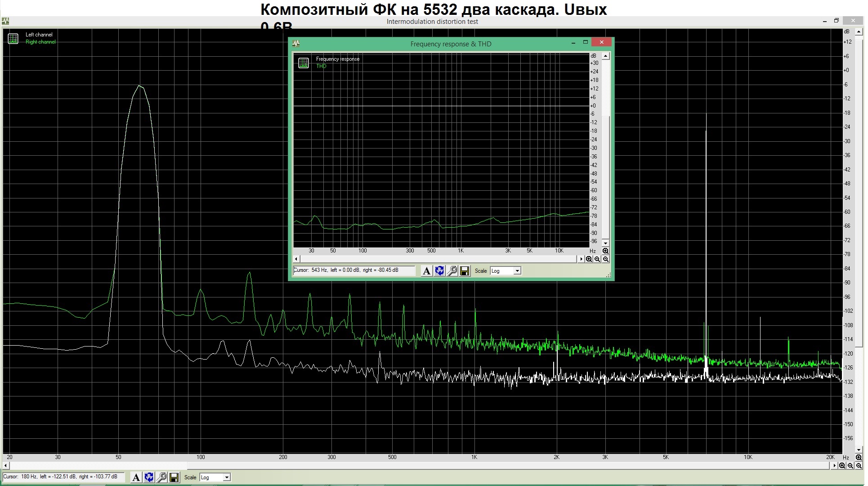Open settings wrench in Frequency response & THD window
This screenshot has width=868, height=486.
coord(452,270)
